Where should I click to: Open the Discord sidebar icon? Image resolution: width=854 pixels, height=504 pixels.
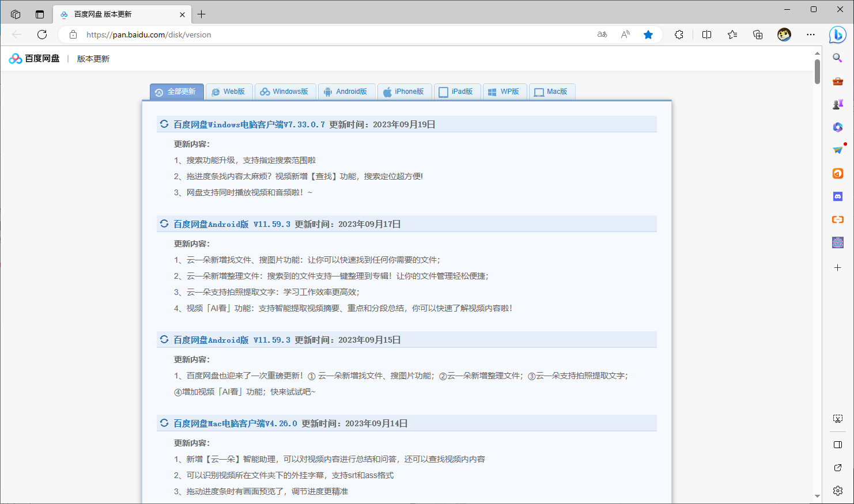[x=838, y=196]
